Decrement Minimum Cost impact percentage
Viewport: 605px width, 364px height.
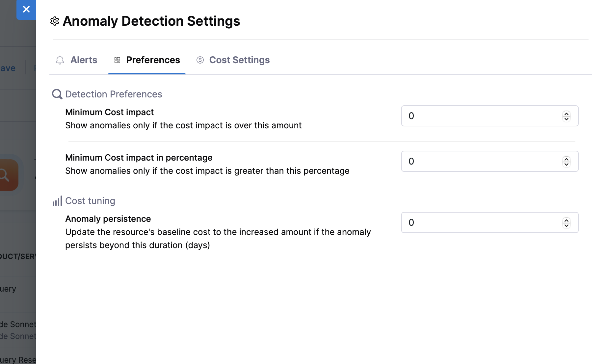566,164
